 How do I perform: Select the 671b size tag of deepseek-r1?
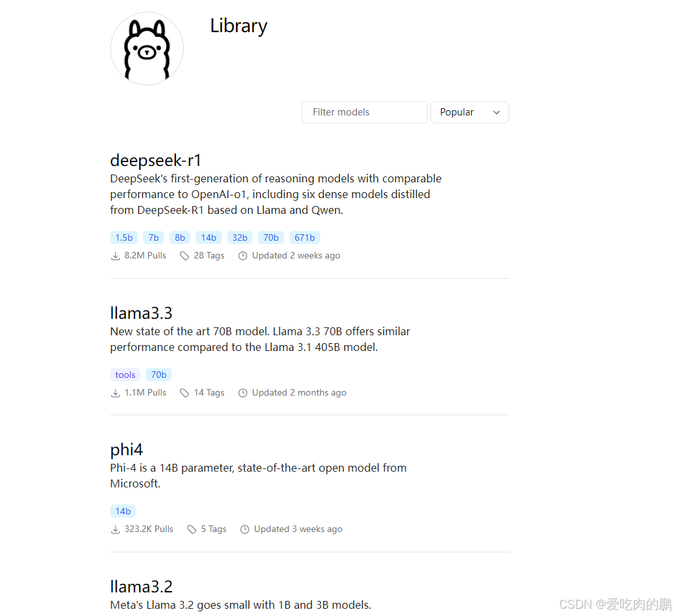click(305, 237)
